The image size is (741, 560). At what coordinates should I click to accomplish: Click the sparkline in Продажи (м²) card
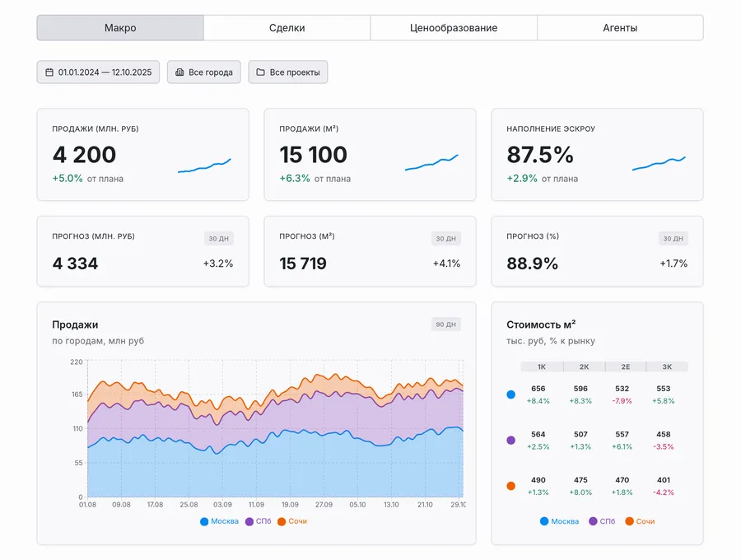coord(431,163)
